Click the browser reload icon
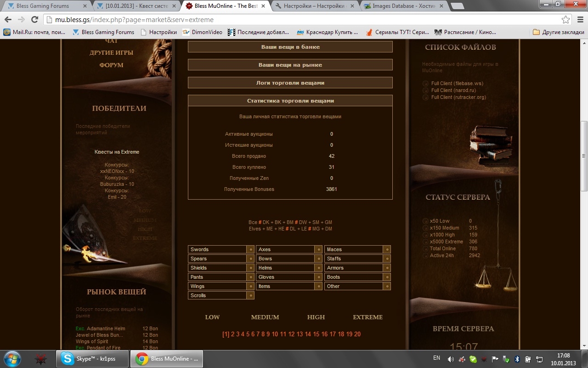 pyautogui.click(x=34, y=20)
